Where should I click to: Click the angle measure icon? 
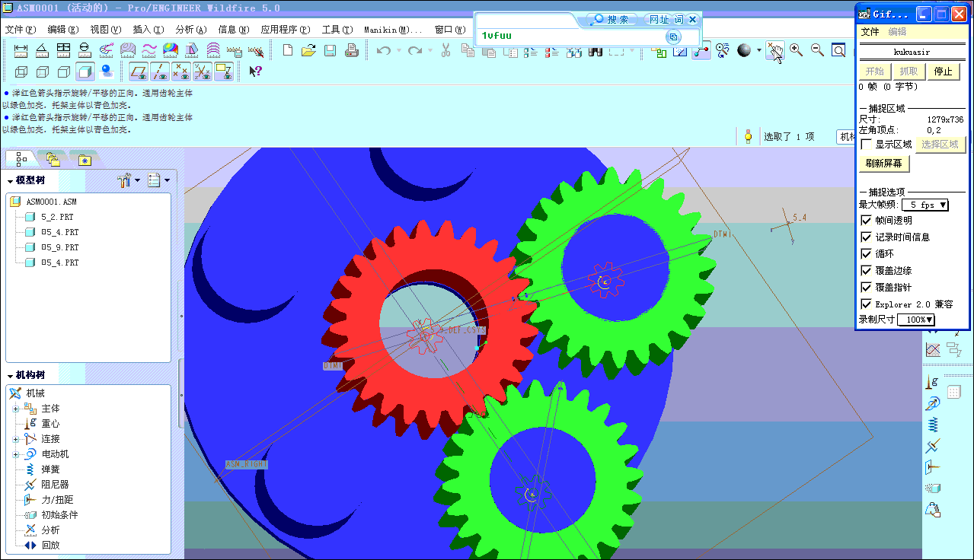42,50
